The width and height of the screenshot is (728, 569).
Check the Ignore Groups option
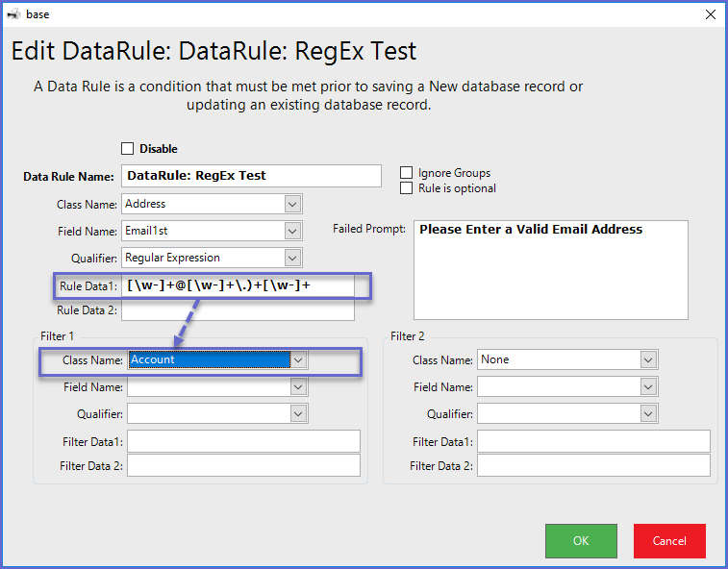point(406,173)
